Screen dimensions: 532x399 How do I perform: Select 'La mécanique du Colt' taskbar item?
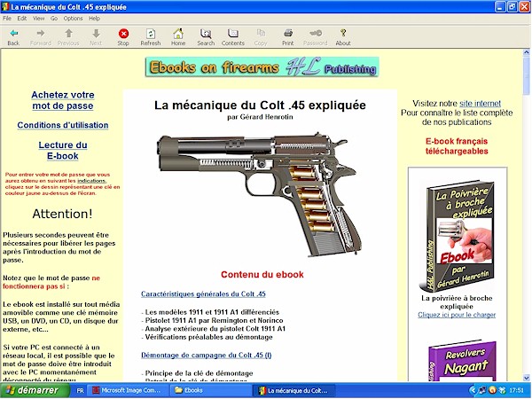[x=293, y=390]
